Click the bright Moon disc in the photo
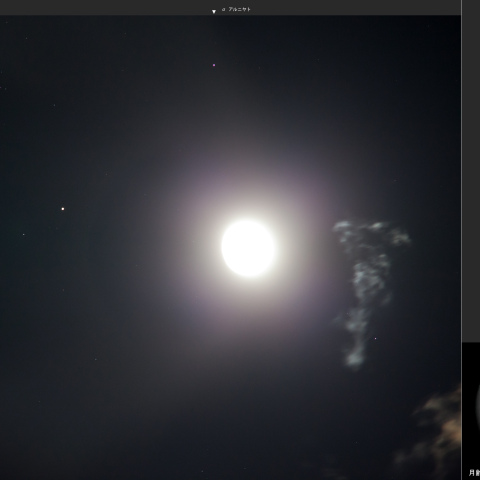Image resolution: width=480 pixels, height=480 pixels. coord(248,248)
